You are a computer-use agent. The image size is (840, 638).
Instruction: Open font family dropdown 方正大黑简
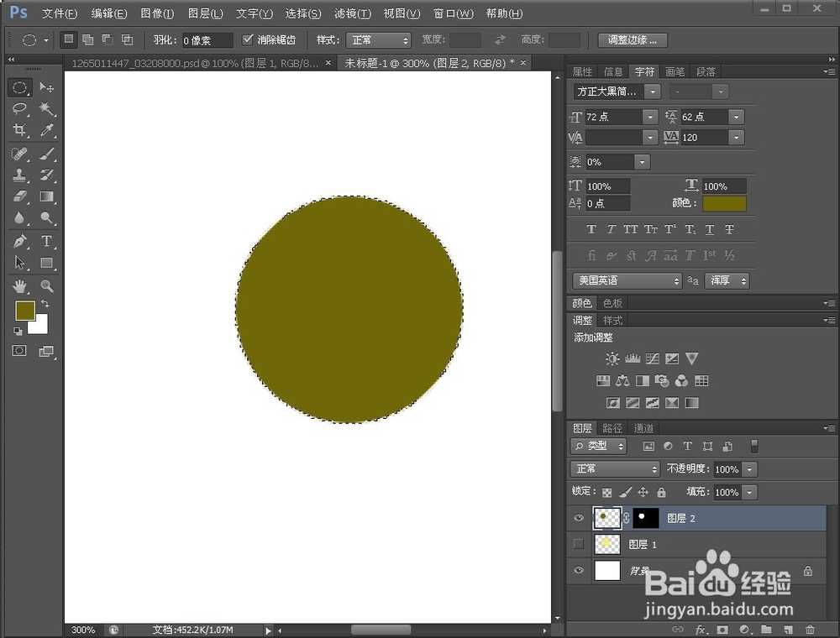653,92
